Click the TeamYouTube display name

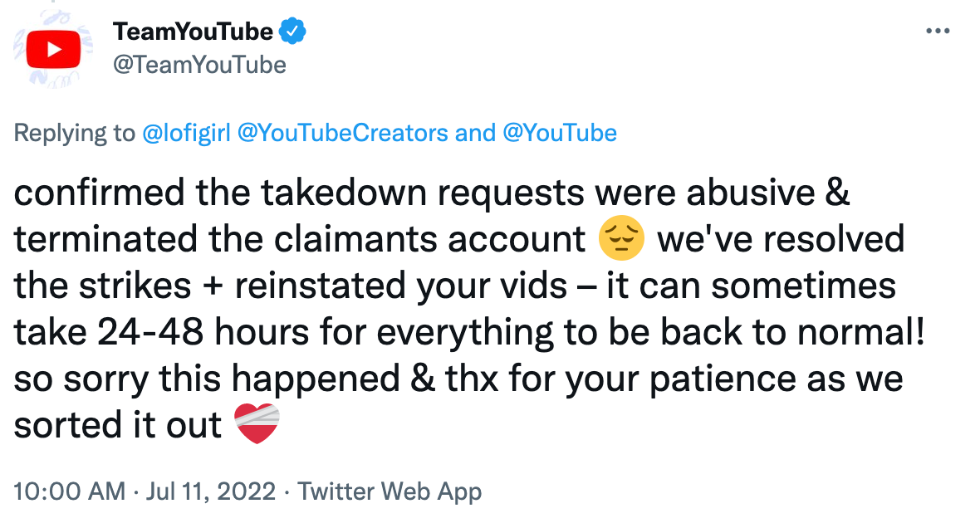194,30
